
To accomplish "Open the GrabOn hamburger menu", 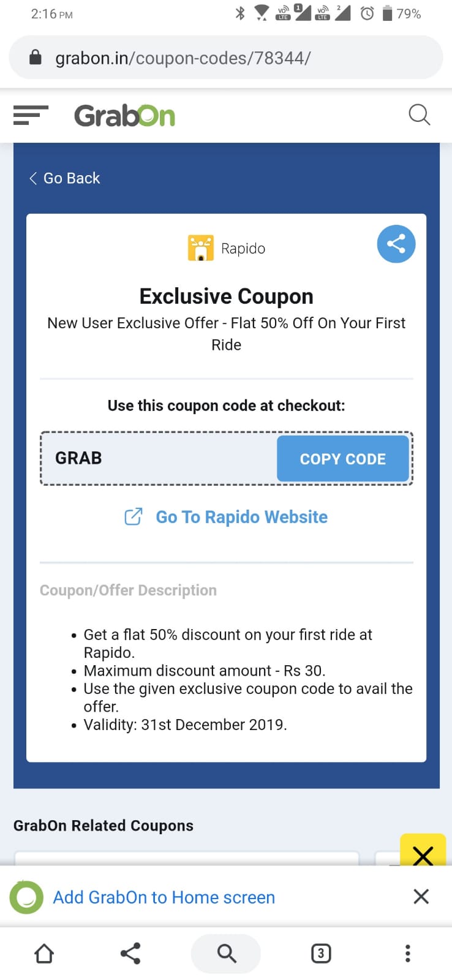I will click(x=31, y=115).
